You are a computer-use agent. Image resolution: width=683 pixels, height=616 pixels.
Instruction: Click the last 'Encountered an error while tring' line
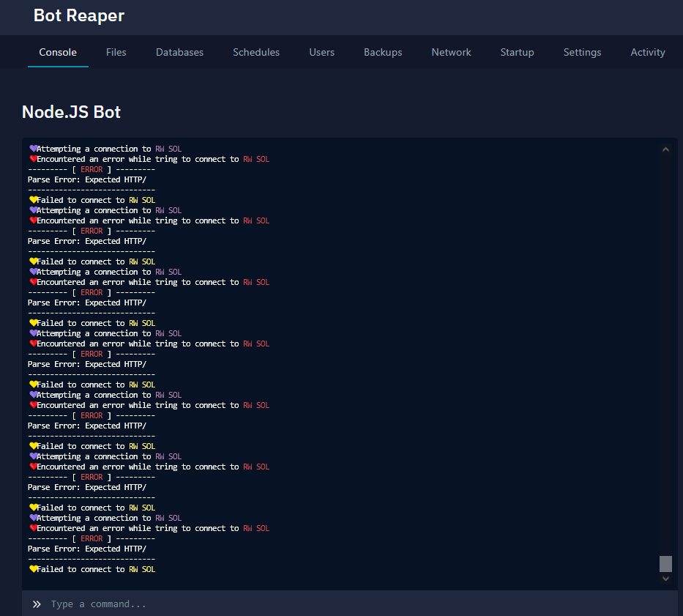point(149,528)
